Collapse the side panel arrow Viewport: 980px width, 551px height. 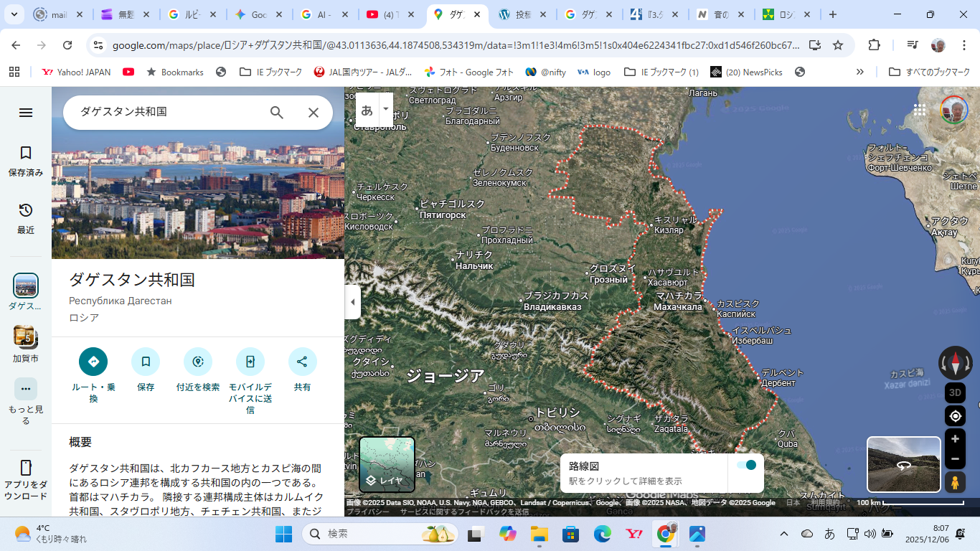(352, 302)
